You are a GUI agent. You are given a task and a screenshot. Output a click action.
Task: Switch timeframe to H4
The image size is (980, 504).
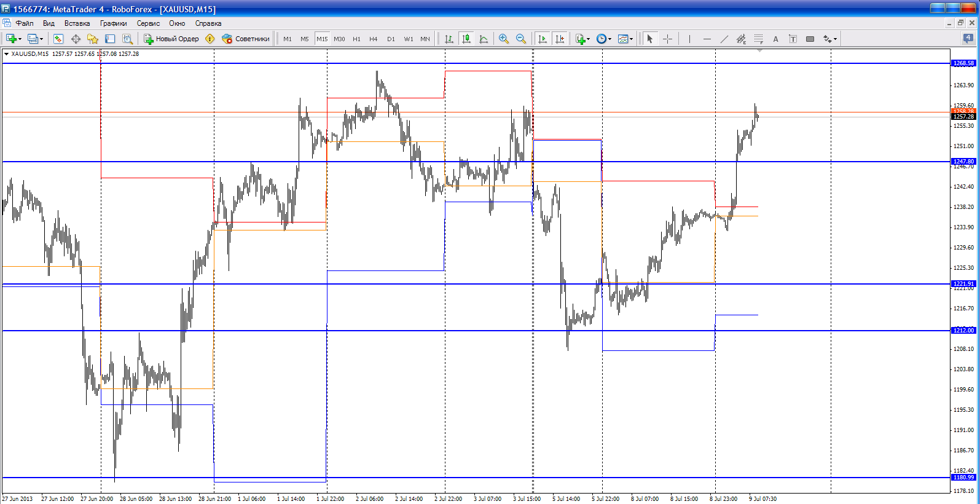[x=374, y=39]
